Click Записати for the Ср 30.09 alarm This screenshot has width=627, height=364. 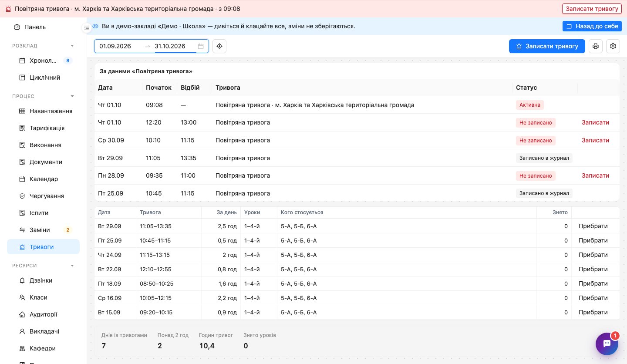[x=595, y=140]
